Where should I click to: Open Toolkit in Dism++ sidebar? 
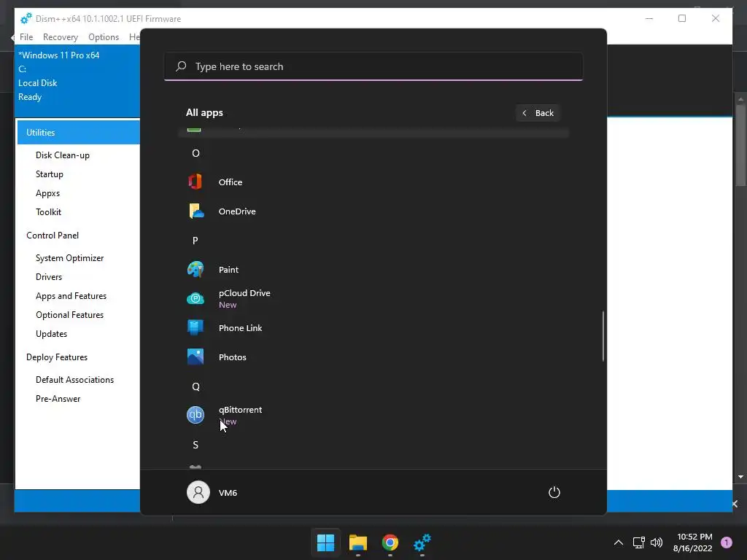pyautogui.click(x=48, y=212)
